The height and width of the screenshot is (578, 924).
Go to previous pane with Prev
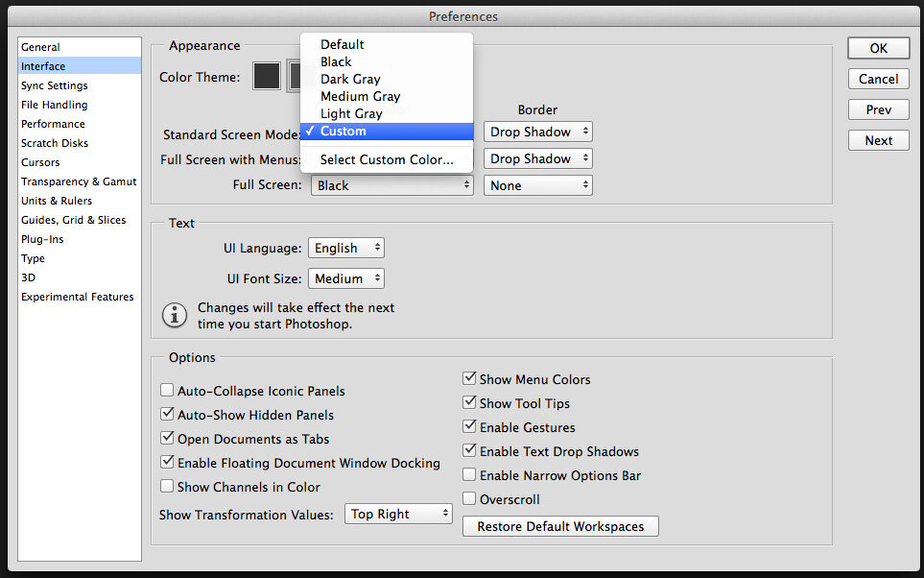tap(879, 109)
